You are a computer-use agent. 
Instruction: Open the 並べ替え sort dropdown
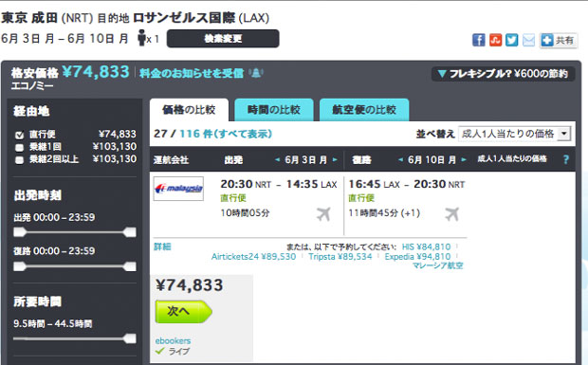coord(514,134)
